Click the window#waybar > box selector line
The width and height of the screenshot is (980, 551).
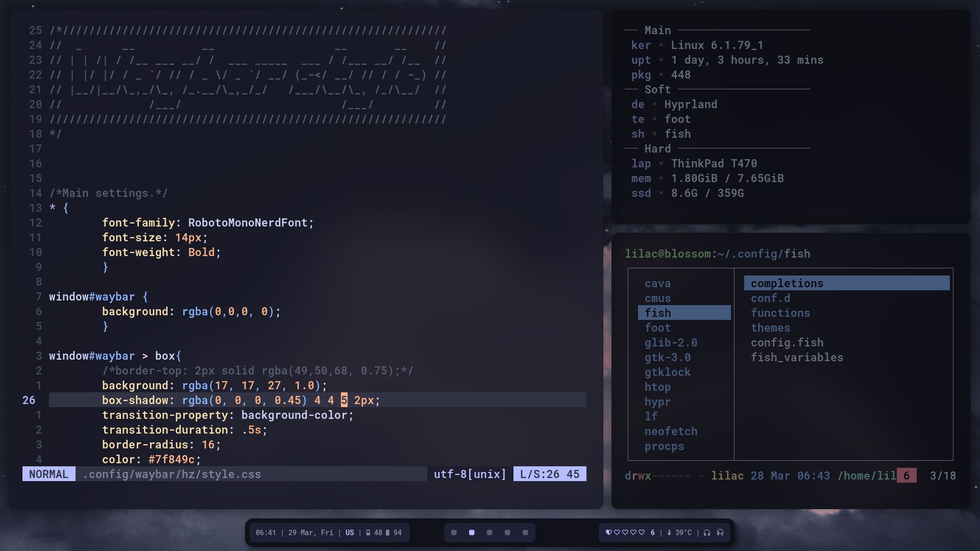[115, 356]
